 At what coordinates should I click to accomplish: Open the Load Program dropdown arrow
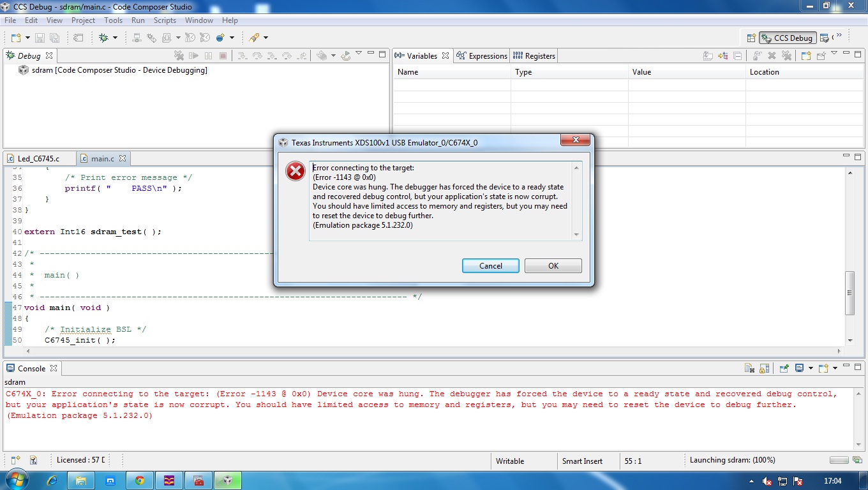[x=178, y=38]
